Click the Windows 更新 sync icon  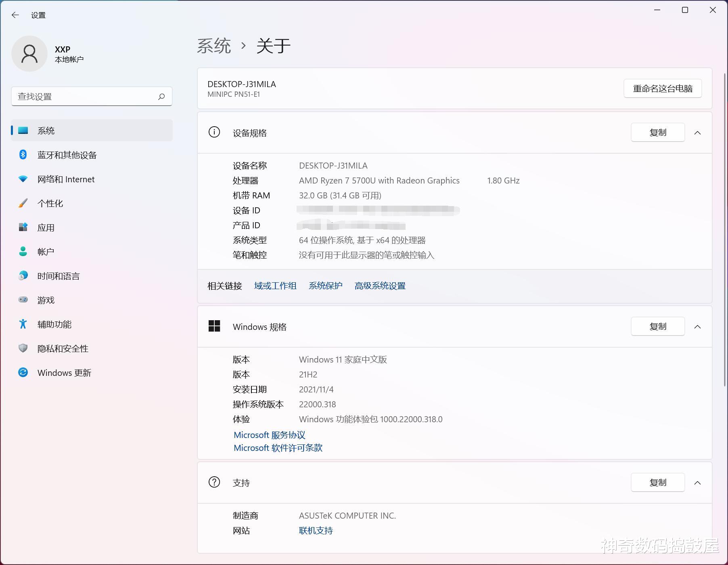point(23,372)
